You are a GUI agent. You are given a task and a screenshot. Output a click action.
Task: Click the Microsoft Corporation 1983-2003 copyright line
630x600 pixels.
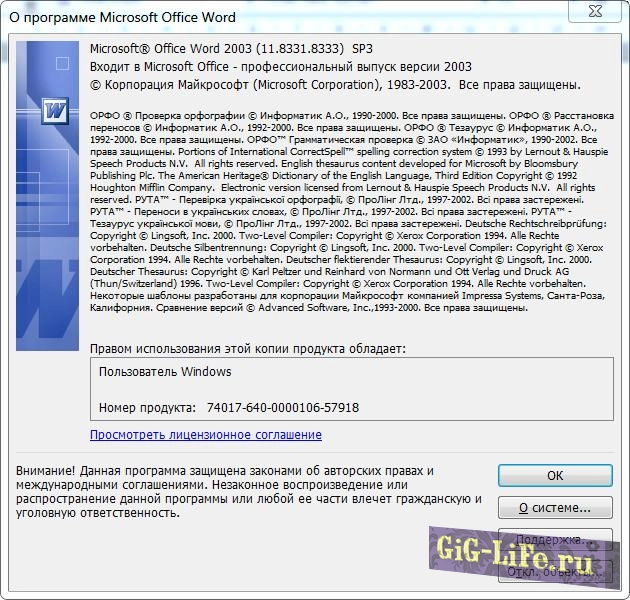tap(335, 85)
